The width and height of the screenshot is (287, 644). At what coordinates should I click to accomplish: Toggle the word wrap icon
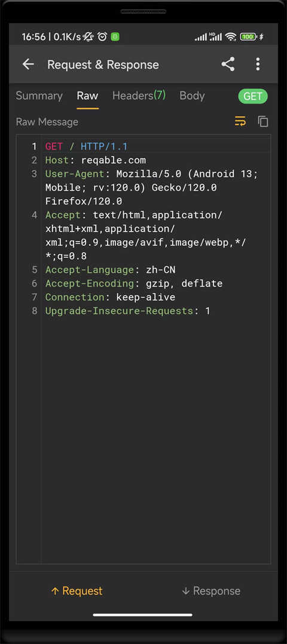click(240, 121)
